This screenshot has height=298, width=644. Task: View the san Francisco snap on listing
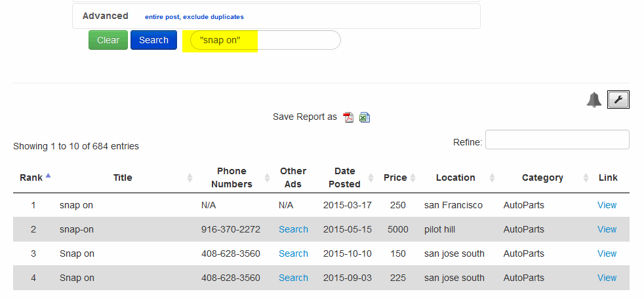pos(607,206)
